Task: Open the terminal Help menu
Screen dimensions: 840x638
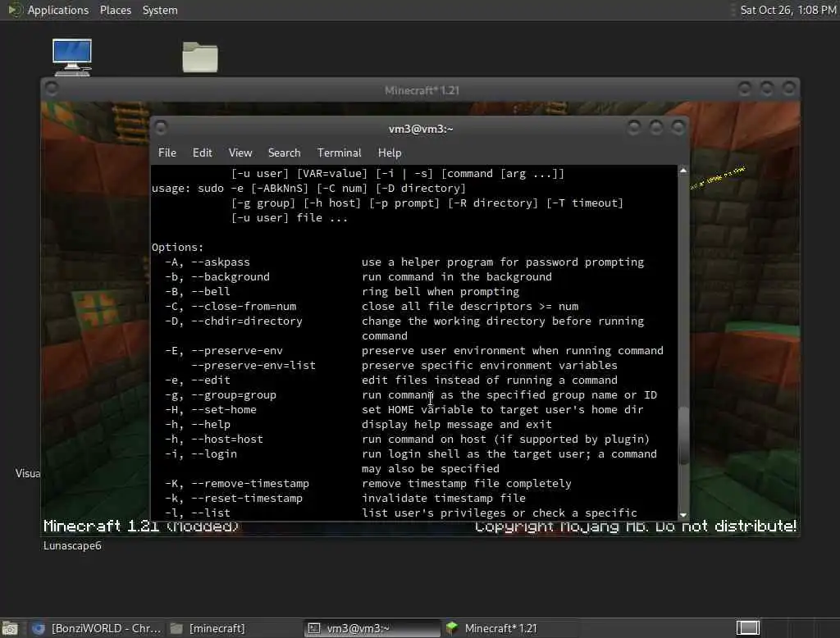Action: coord(390,153)
